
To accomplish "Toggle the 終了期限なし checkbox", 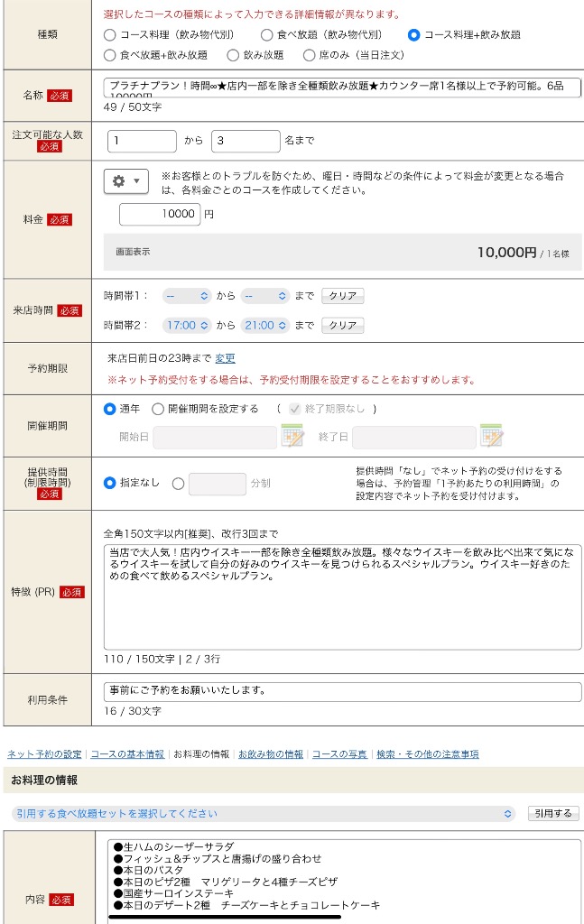I will [294, 409].
